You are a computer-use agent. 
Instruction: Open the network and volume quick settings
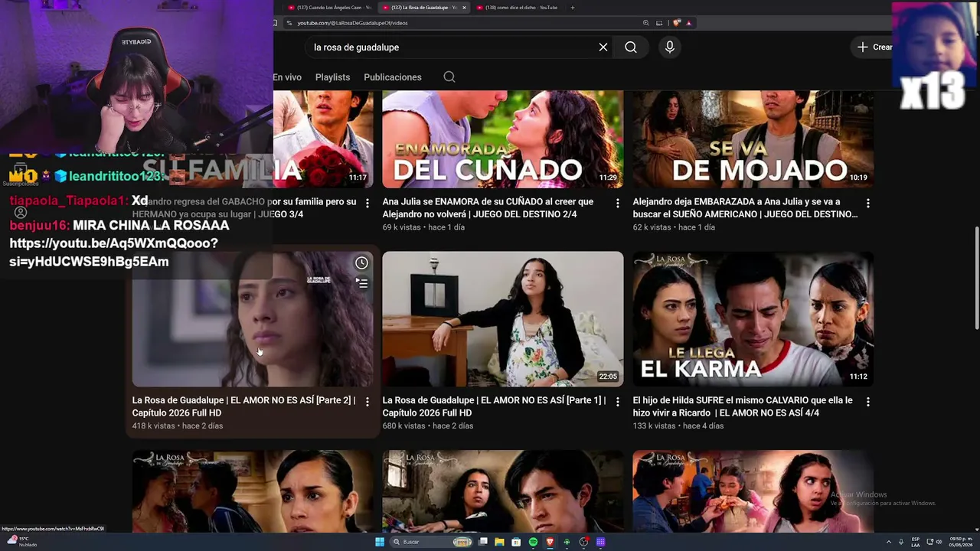pos(934,542)
